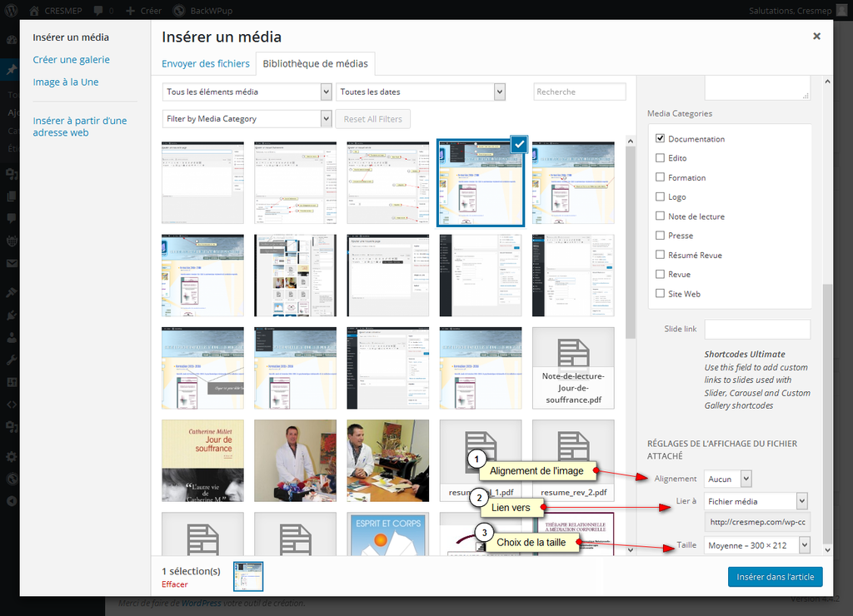853x616 pixels.
Task: Check the Note de lecture category
Action: pyautogui.click(x=660, y=216)
